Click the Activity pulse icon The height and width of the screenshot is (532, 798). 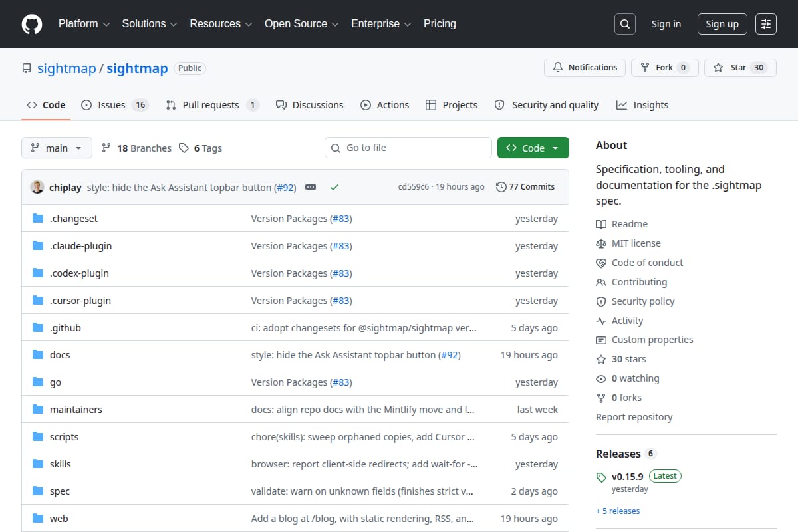(x=601, y=321)
